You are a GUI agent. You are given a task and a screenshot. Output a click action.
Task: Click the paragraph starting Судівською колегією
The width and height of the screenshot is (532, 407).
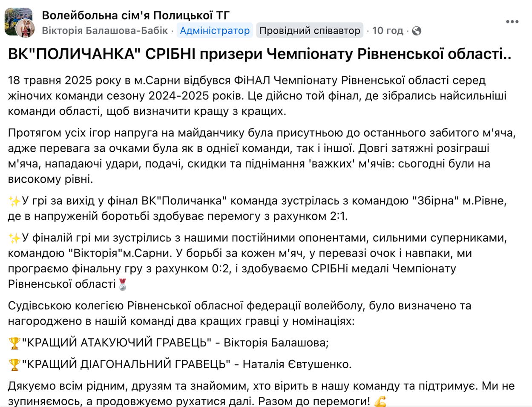(x=239, y=313)
